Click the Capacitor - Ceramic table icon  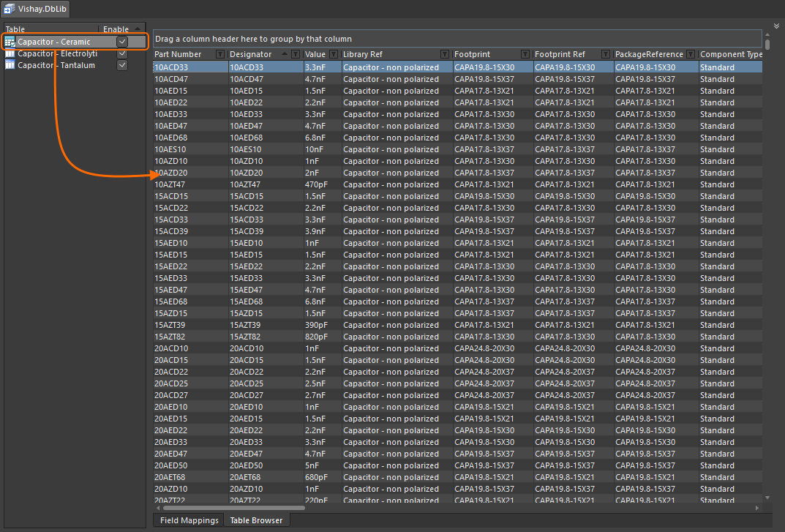(10, 42)
